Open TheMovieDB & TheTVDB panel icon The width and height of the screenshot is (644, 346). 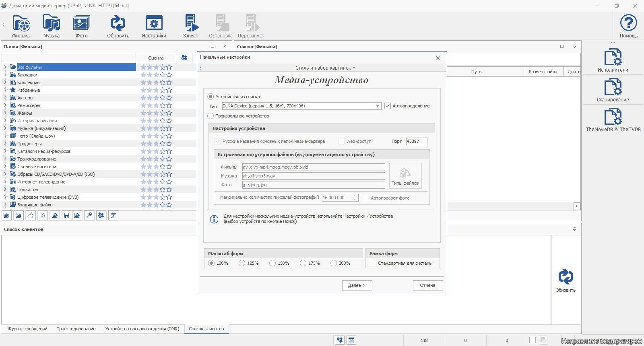click(x=613, y=120)
